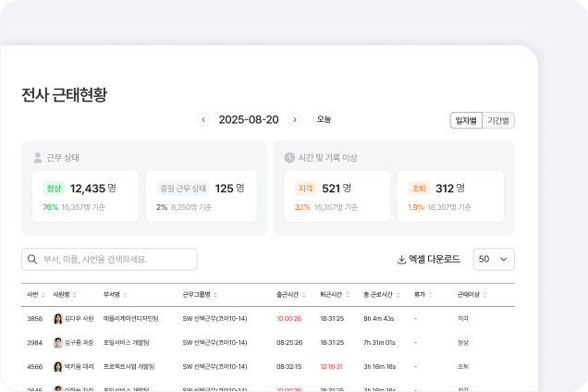Select the 정상 12,435명 card
This screenshot has height=392, width=588.
(85, 196)
